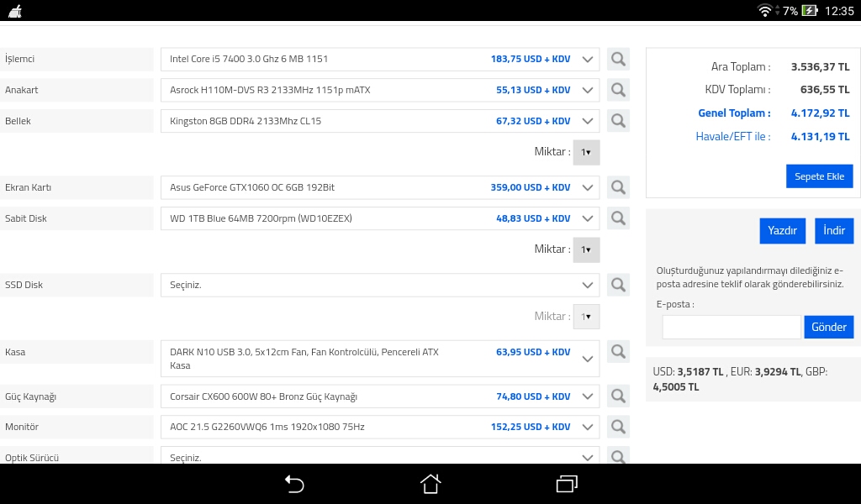Tap the KDV Toplamı tax amount
This screenshot has height=504, width=861.
pyautogui.click(x=825, y=89)
